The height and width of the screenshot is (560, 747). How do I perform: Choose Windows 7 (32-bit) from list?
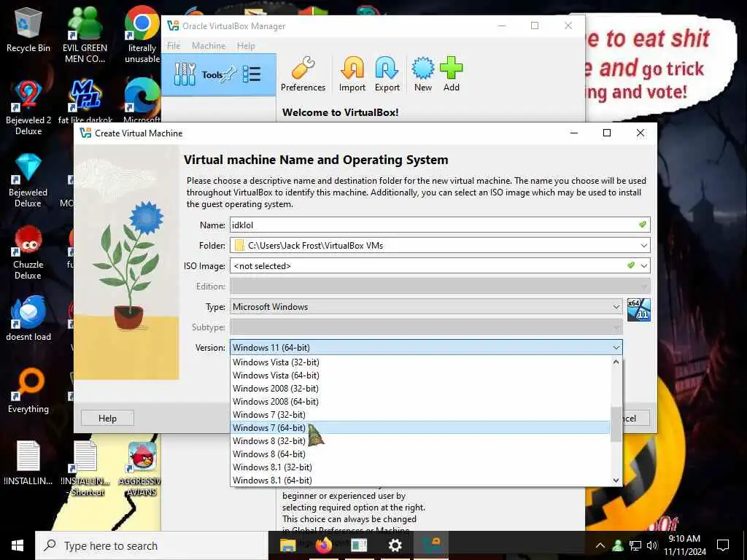(420, 415)
